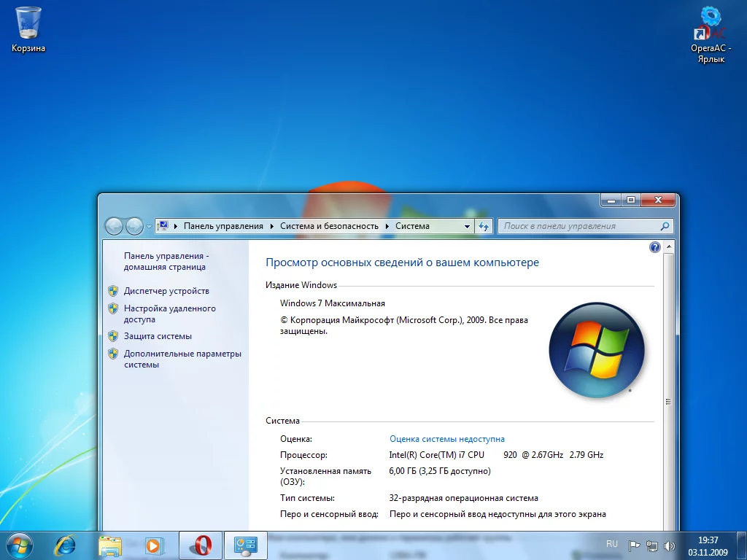This screenshot has height=560, width=747.
Task: Click shield icon beside Защита системы
Action: [113, 336]
